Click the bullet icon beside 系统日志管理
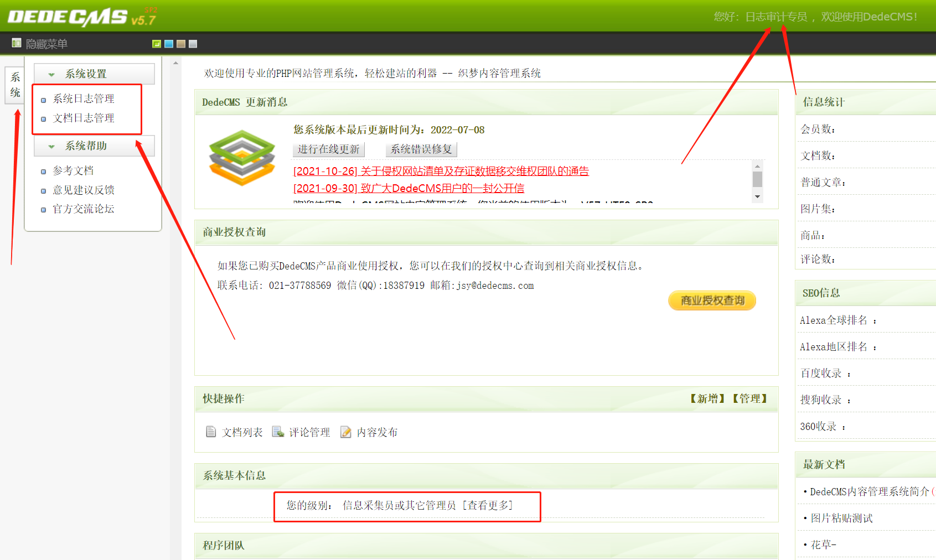936x560 pixels. tap(44, 100)
